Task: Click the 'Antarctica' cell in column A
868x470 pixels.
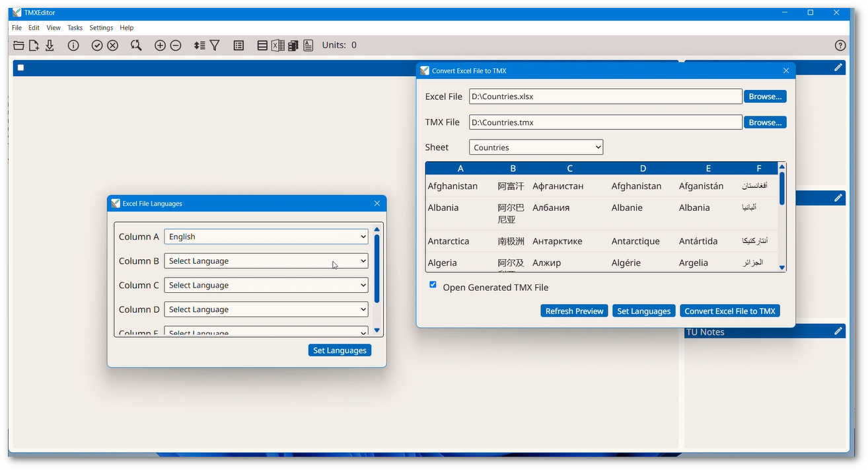Action: (x=449, y=241)
